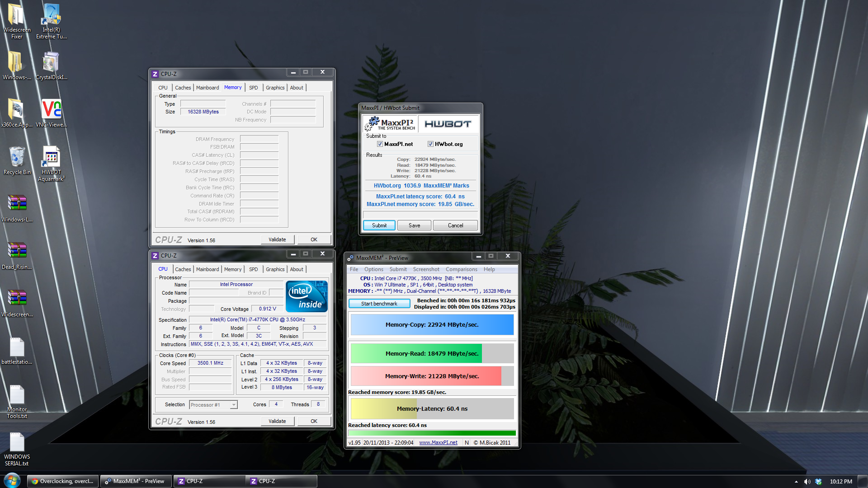Image resolution: width=868 pixels, height=488 pixels.
Task: Open Intel(R) Extreme Tuning desktop shortcut
Action: [x=52, y=21]
